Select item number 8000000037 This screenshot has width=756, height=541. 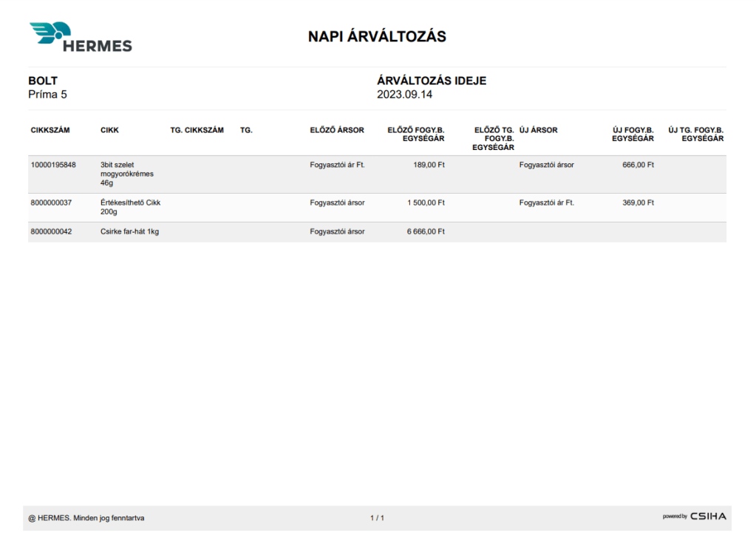[x=51, y=203]
